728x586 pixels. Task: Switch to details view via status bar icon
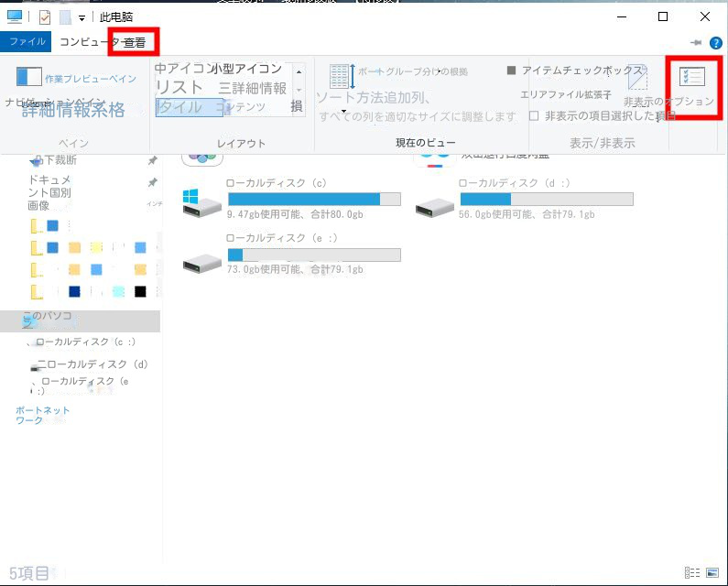[691, 572]
